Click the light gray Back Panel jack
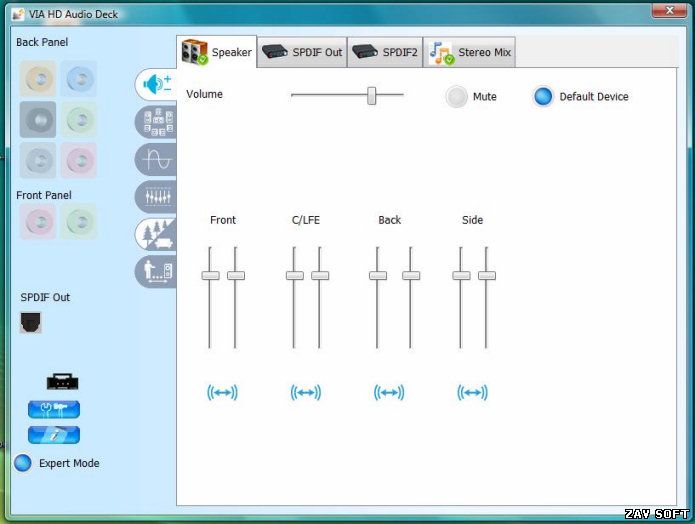The width and height of the screenshot is (695, 524). [38, 160]
